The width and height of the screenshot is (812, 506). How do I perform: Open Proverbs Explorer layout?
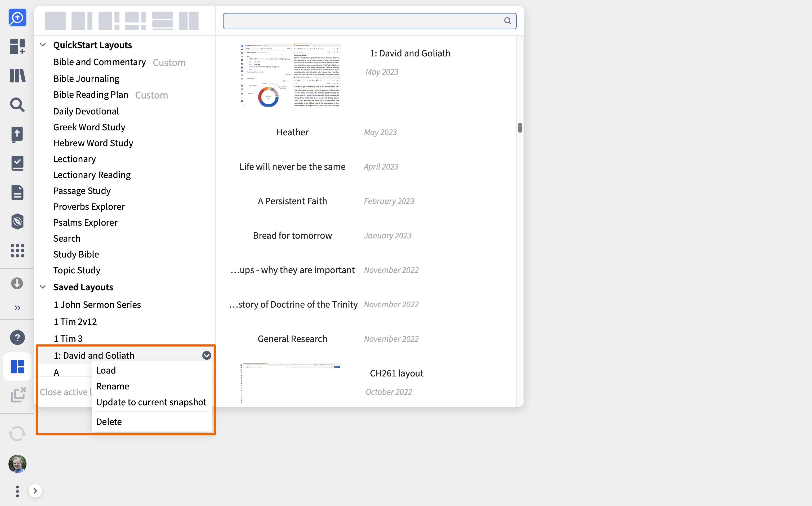click(x=89, y=206)
